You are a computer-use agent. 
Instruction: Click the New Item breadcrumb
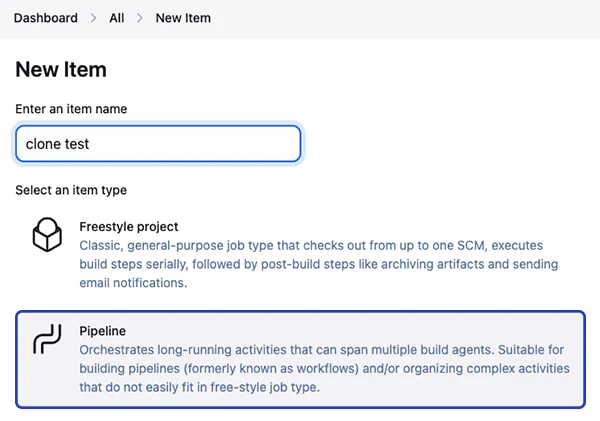(x=183, y=18)
